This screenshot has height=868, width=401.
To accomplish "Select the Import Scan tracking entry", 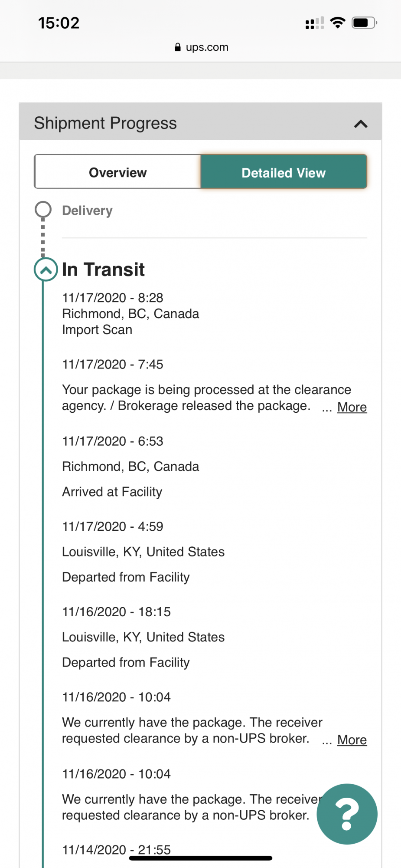I will click(130, 314).
